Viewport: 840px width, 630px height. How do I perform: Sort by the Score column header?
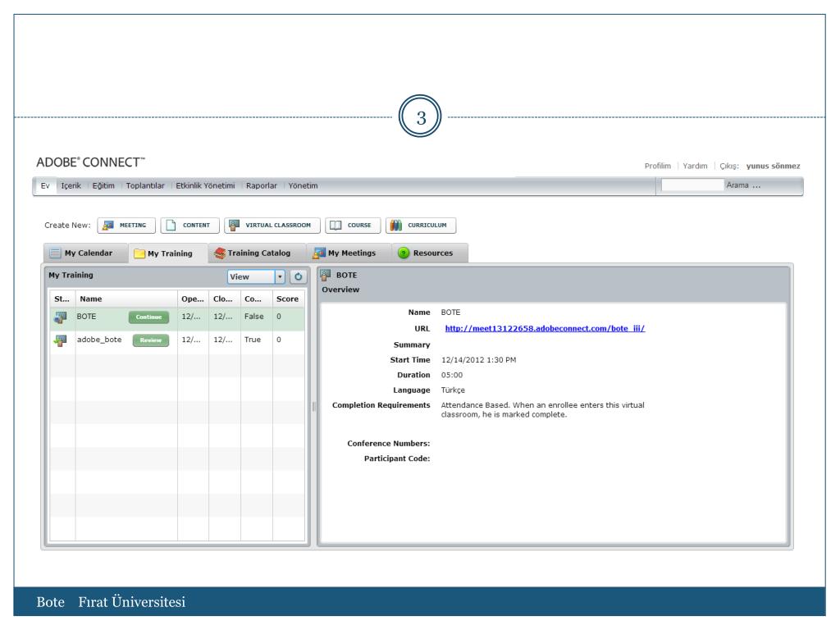tap(288, 299)
